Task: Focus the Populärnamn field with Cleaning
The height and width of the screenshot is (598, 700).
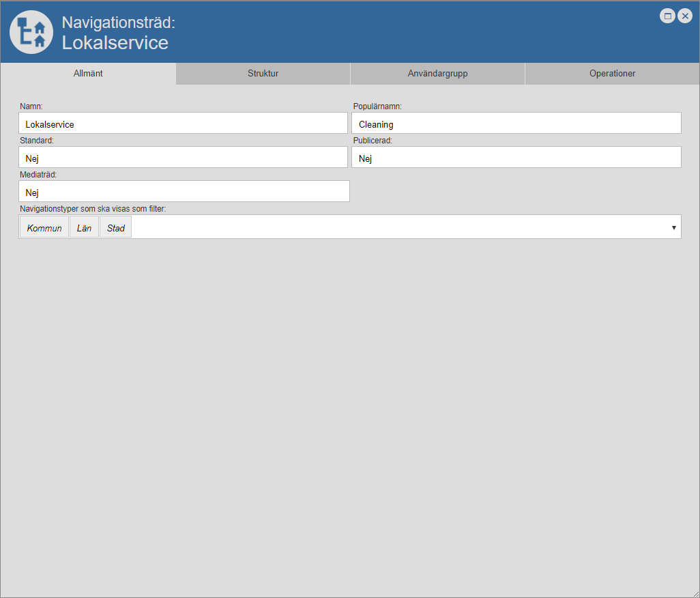Action: 516,124
